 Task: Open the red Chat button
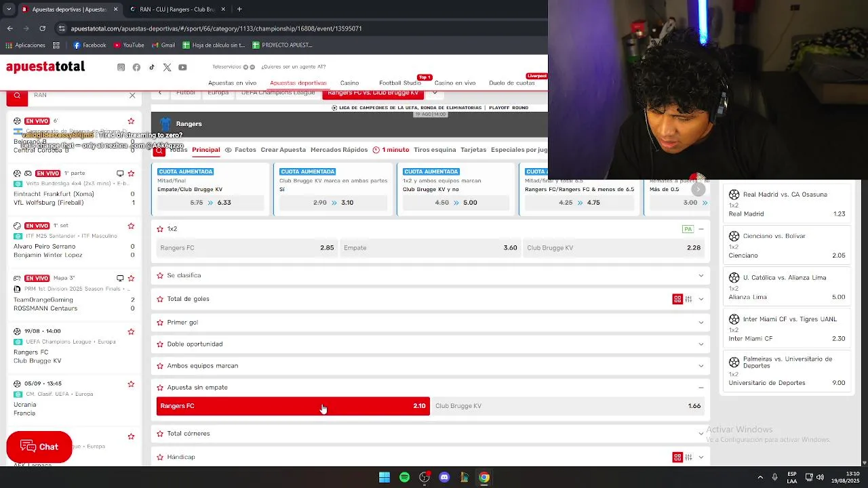[39, 447]
